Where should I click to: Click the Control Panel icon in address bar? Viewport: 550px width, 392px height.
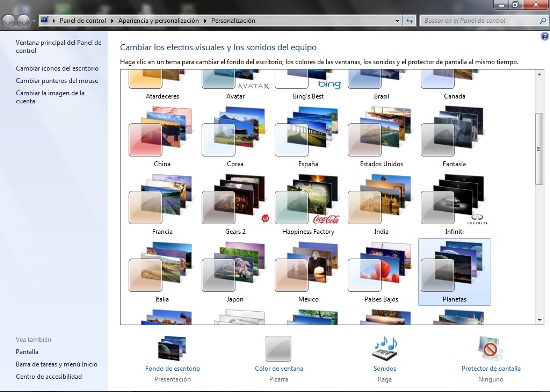coord(44,20)
